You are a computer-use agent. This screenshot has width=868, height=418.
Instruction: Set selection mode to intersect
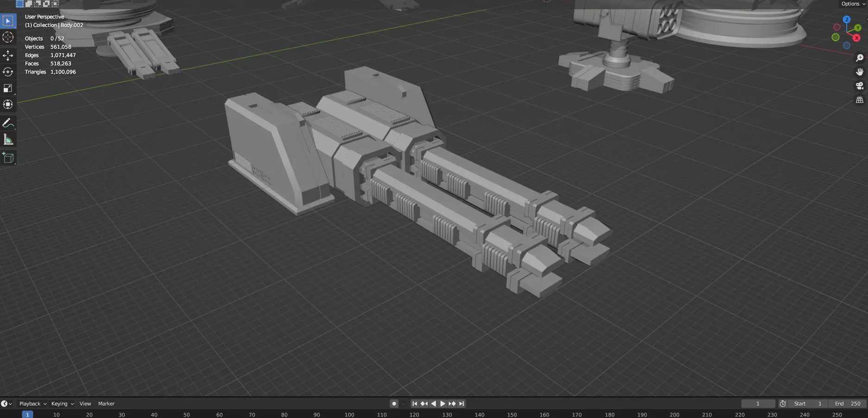(x=55, y=4)
